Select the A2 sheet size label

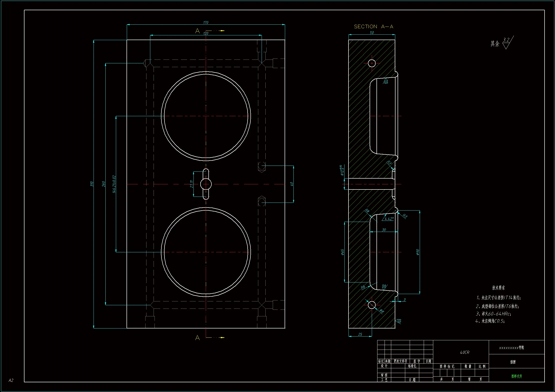tap(11, 380)
